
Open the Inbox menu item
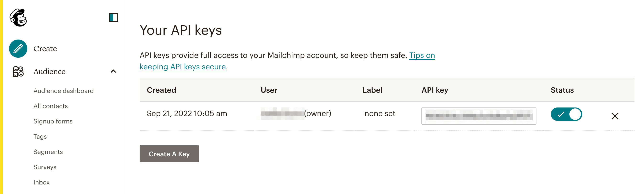pyautogui.click(x=42, y=182)
